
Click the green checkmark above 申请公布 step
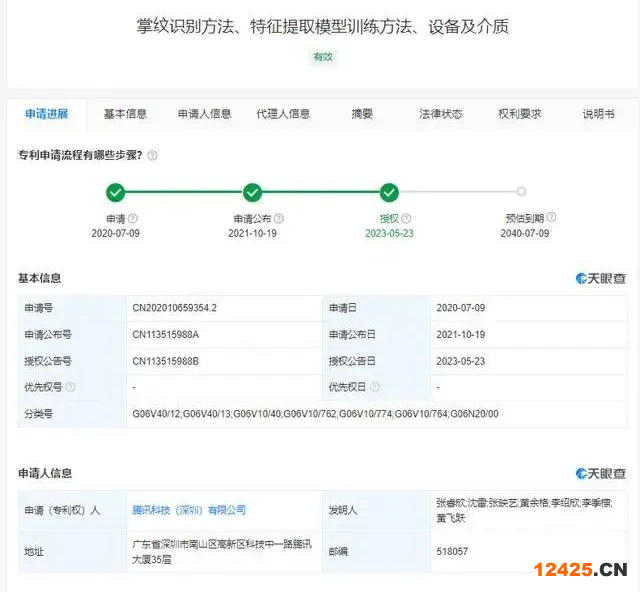[253, 192]
